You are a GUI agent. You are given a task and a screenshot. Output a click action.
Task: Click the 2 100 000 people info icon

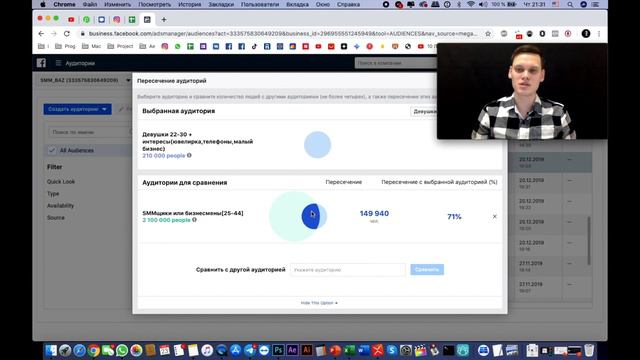[194, 220]
